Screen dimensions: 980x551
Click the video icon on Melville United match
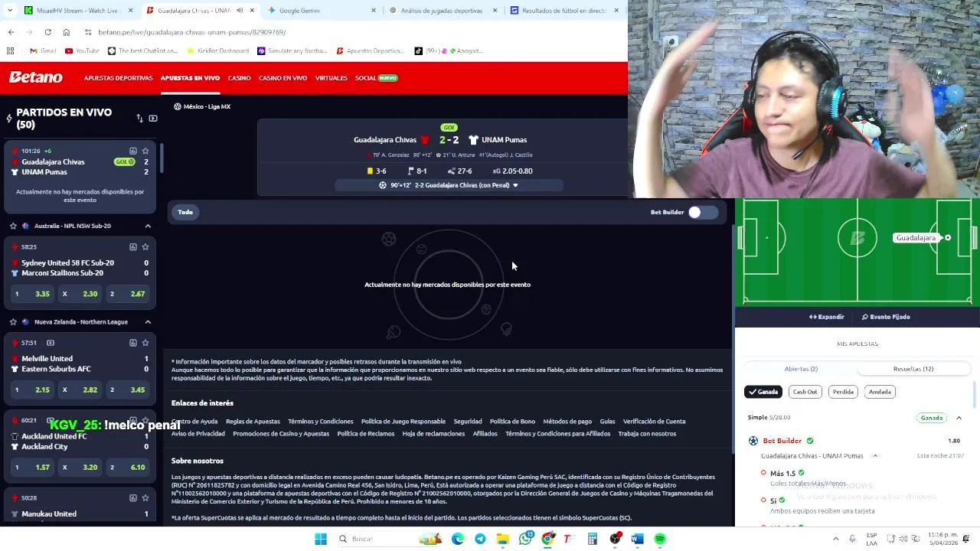50,343
